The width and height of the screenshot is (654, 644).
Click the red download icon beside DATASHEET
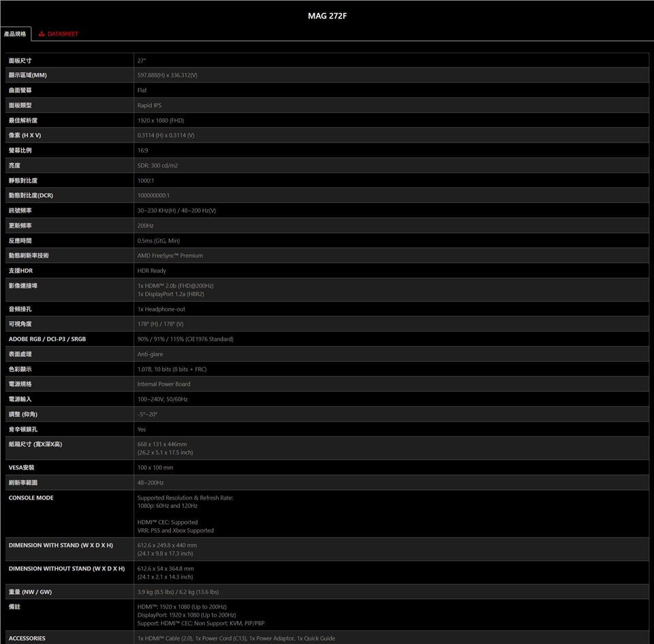(x=42, y=33)
